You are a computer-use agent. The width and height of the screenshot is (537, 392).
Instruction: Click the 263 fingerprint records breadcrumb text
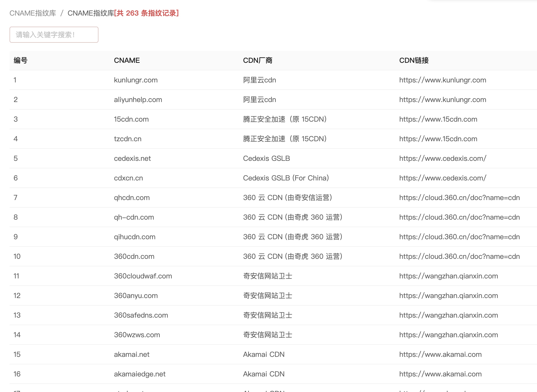[146, 13]
